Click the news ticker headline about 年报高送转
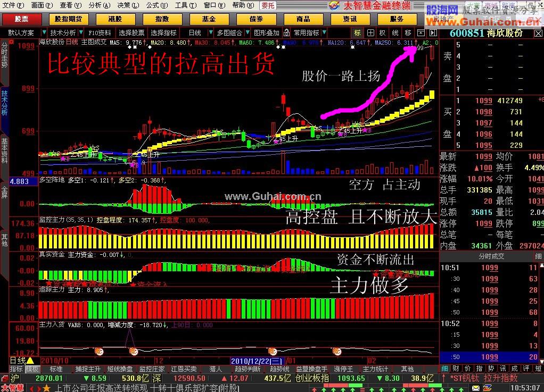 [147, 388]
